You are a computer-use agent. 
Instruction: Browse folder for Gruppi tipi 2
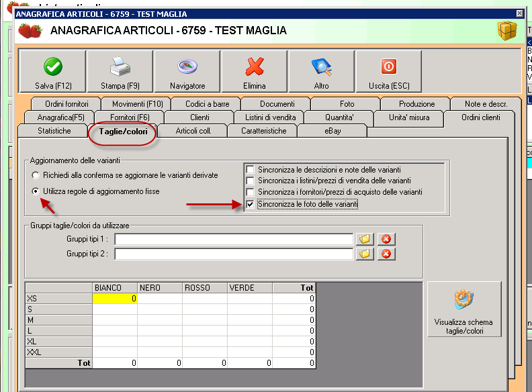[x=365, y=254]
